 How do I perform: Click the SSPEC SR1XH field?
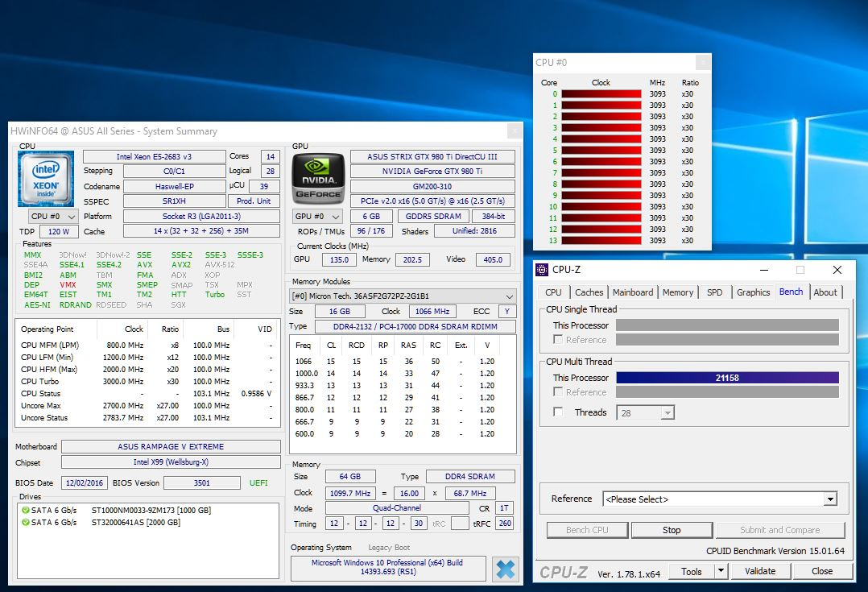click(174, 201)
